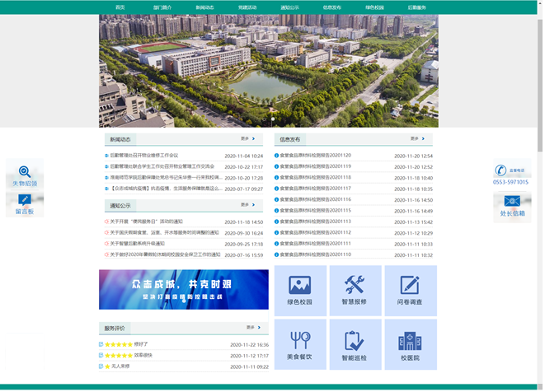Click the 众志成城 共克时艰 banner image

[x=183, y=289]
